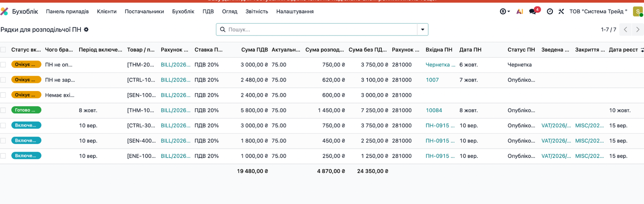Select the row with [CTRL-30... product

coord(3,125)
